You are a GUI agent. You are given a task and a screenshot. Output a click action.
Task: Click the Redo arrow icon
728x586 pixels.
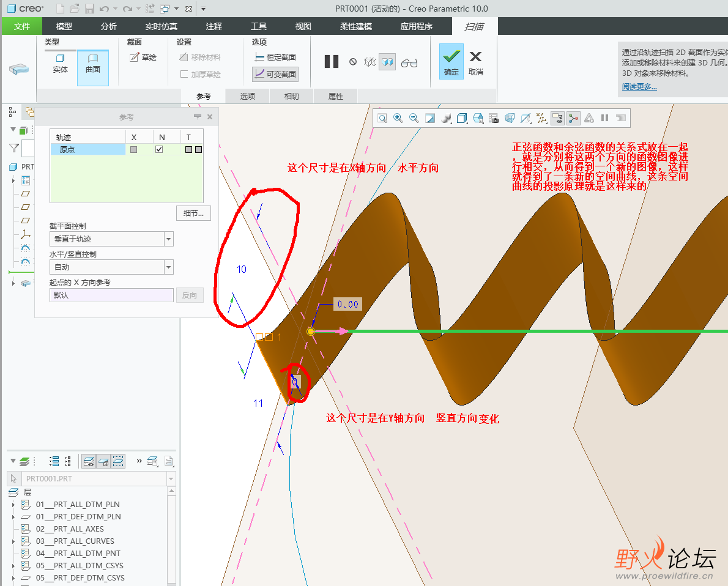127,9
